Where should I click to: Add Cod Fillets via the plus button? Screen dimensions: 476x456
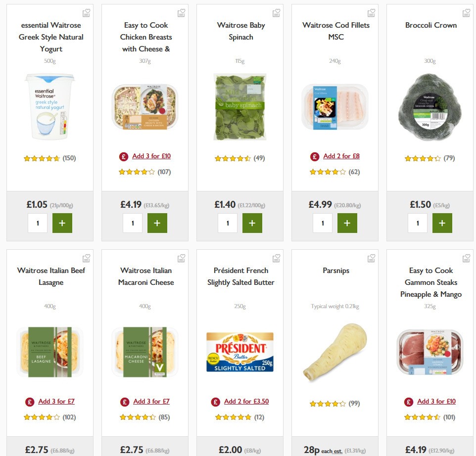347,223
